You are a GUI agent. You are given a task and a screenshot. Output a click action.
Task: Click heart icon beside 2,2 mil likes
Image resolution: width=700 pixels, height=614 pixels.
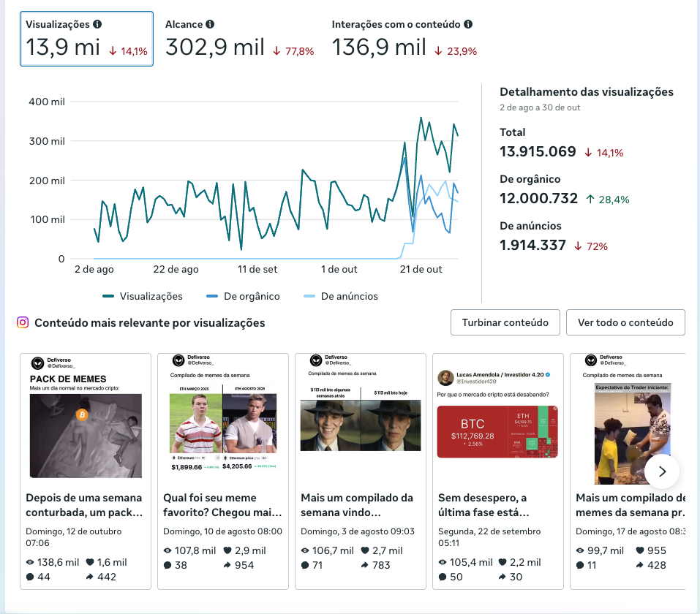tap(503, 562)
